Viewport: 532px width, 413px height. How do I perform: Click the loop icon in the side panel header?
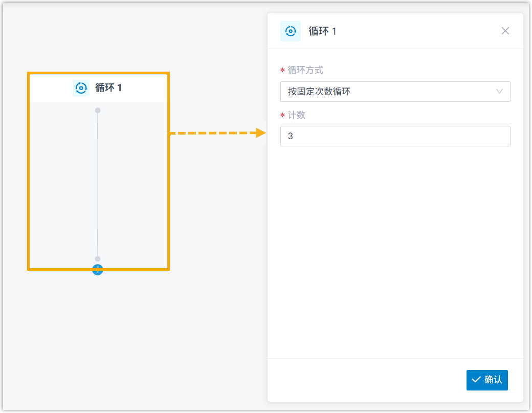point(291,31)
